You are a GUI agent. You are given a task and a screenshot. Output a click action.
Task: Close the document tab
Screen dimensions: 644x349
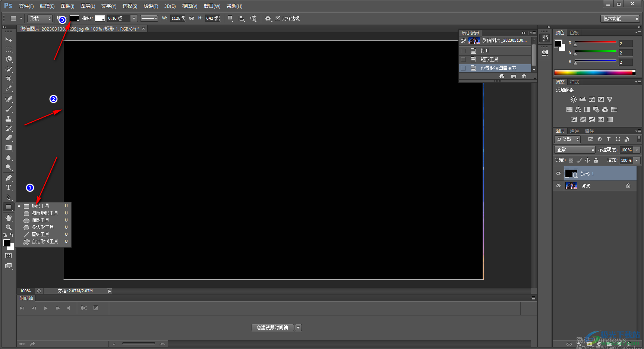click(143, 29)
